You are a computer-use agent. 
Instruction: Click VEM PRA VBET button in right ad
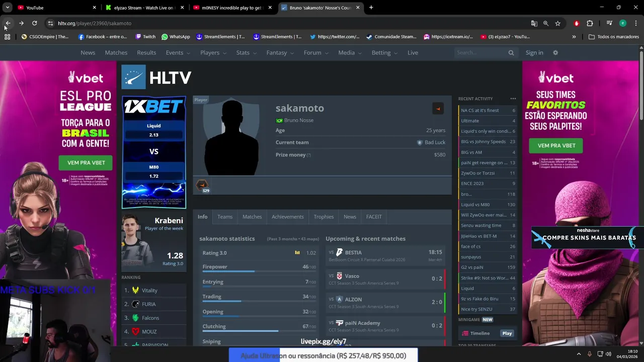tap(556, 145)
